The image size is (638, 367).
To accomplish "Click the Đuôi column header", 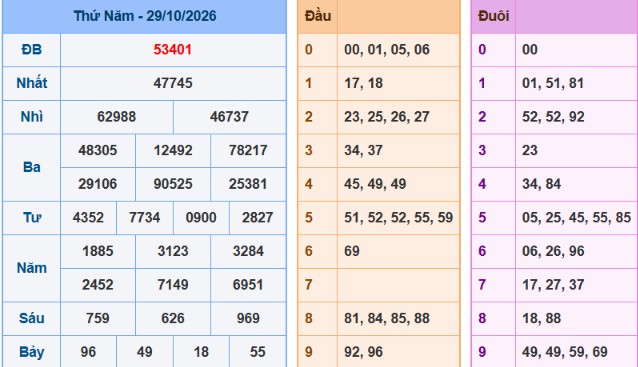I will pyautogui.click(x=494, y=16).
